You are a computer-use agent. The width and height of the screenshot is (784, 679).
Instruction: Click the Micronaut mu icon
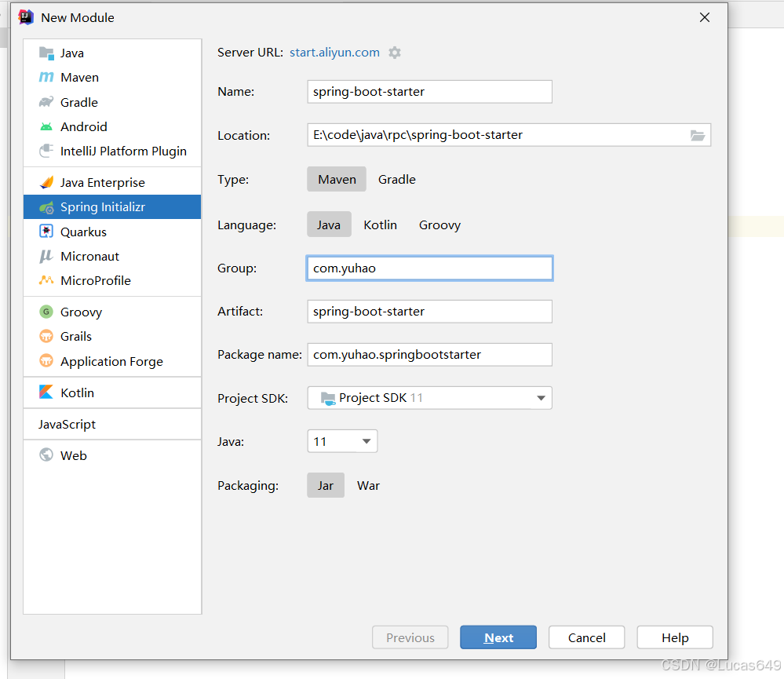coord(46,257)
